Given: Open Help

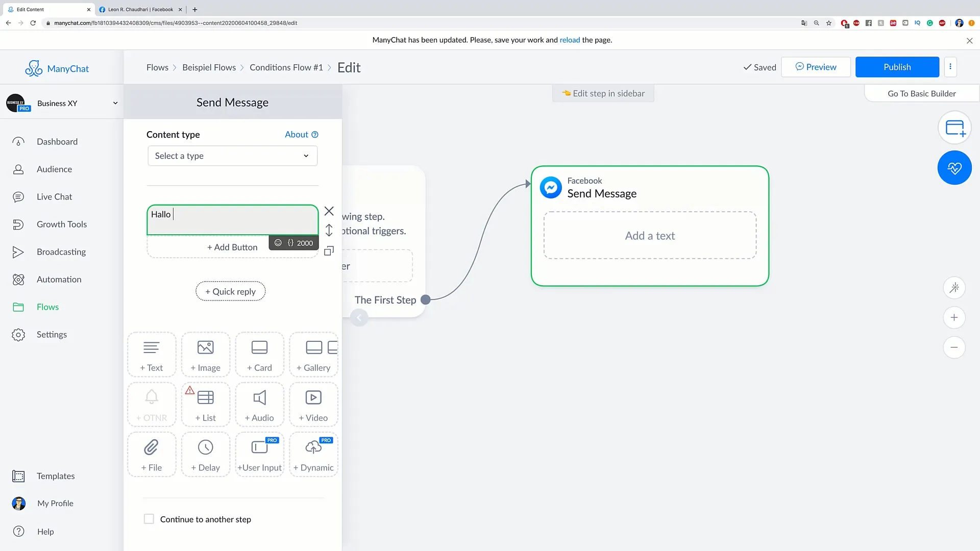Looking at the screenshot, I should [45, 532].
